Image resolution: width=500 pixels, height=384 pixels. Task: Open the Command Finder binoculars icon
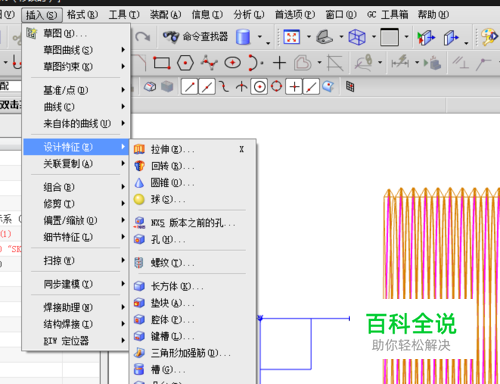tap(171, 37)
